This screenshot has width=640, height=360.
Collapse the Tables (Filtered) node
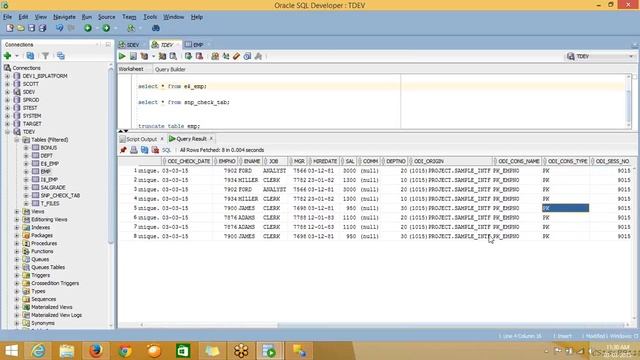tap(17, 140)
